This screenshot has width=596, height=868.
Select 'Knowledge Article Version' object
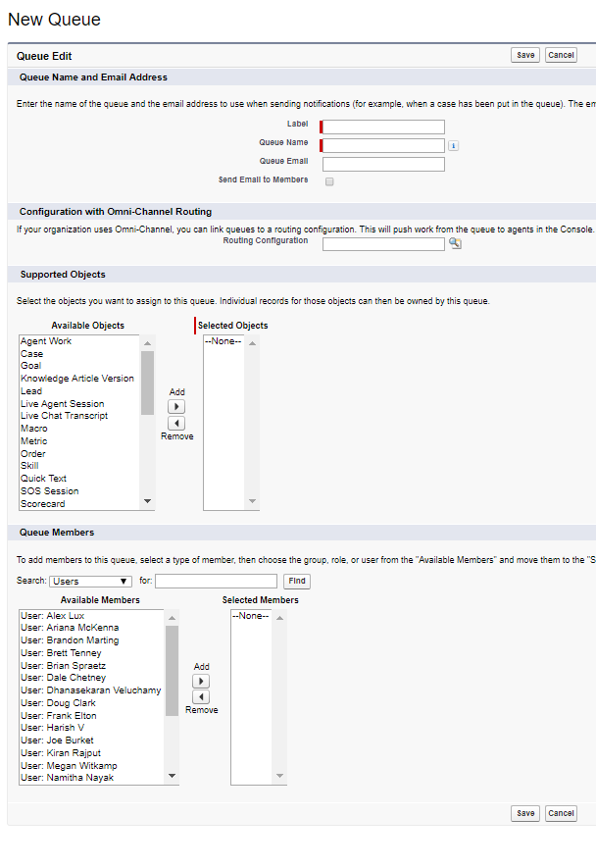79,379
